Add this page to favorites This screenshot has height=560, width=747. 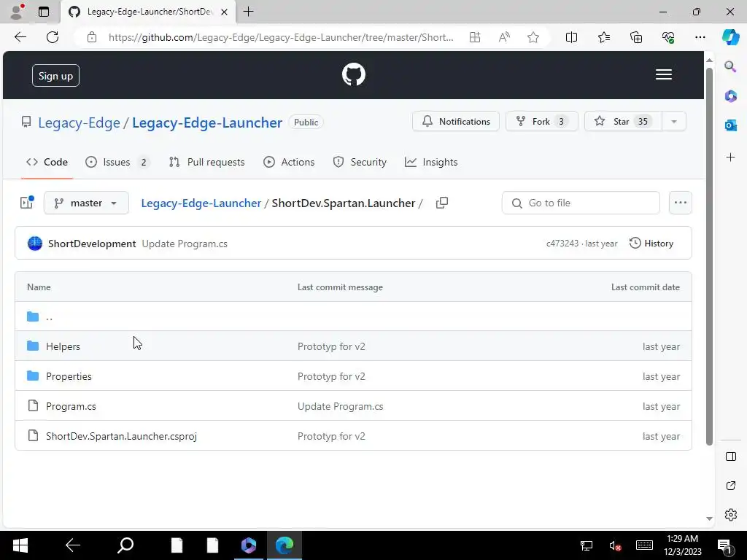click(x=533, y=37)
